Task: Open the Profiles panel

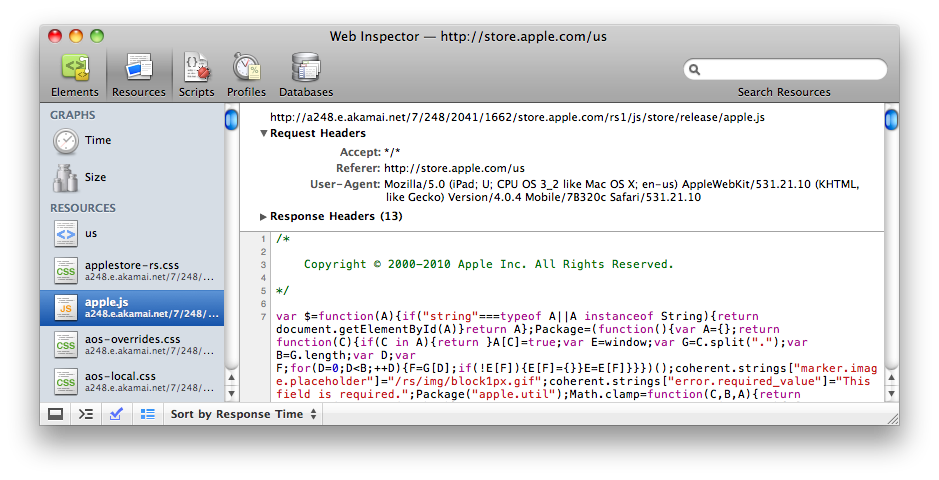Action: 246,75
